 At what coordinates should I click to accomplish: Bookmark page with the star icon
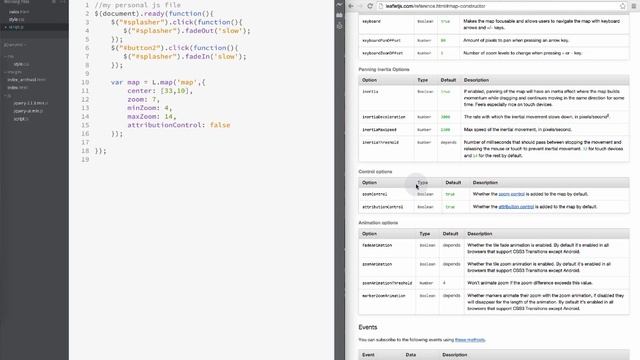(x=622, y=6)
